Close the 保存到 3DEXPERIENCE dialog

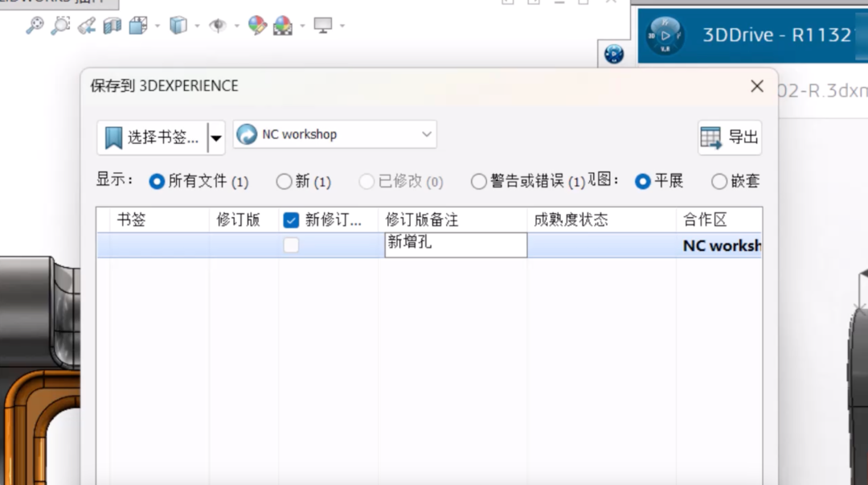pyautogui.click(x=757, y=87)
